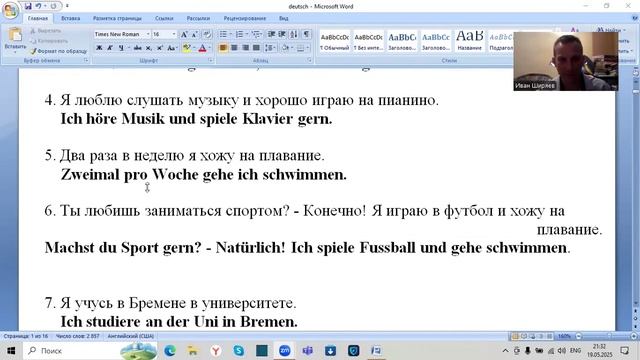640x360 pixels.
Task: Expand the Шрифт dialog launcher
Action: pyautogui.click(x=211, y=60)
